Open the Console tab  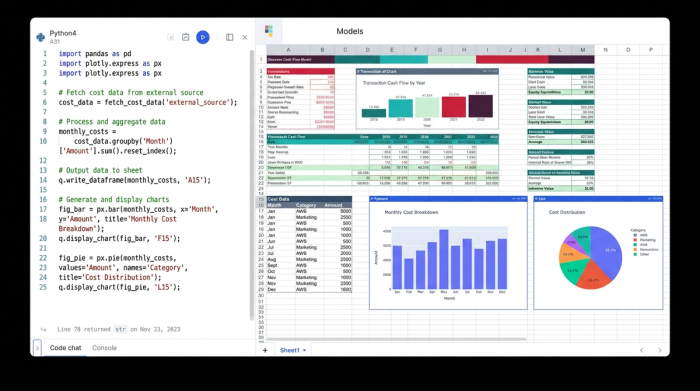coord(104,348)
